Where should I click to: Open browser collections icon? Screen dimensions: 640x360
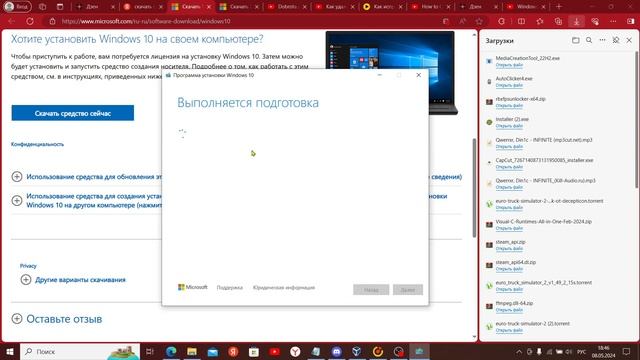click(x=558, y=21)
